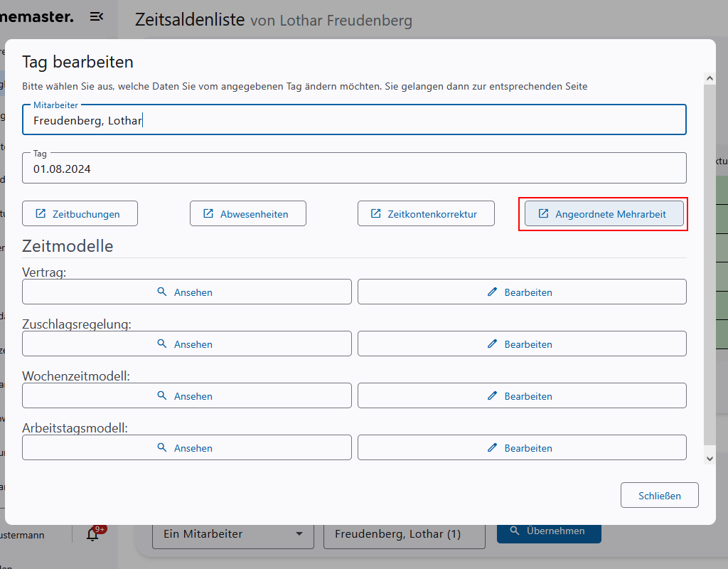View the Arbeitstagsmodell via Ansehen

[186, 447]
